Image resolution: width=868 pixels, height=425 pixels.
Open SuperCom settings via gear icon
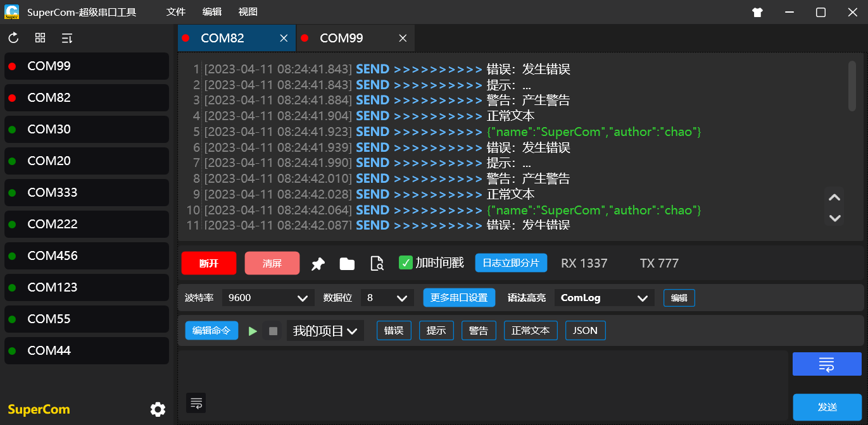coord(157,409)
